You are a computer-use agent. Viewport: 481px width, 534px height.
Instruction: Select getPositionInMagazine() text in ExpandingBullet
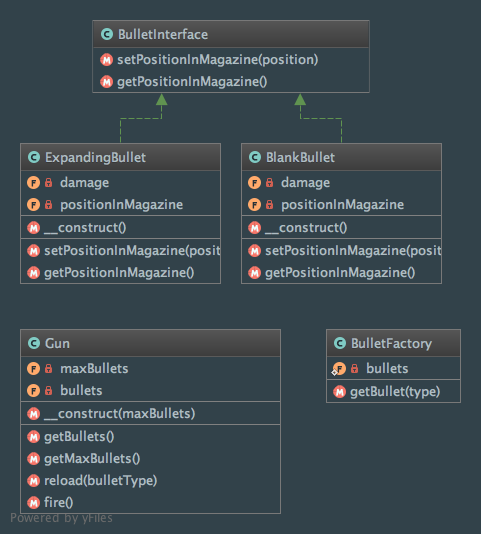click(119, 273)
